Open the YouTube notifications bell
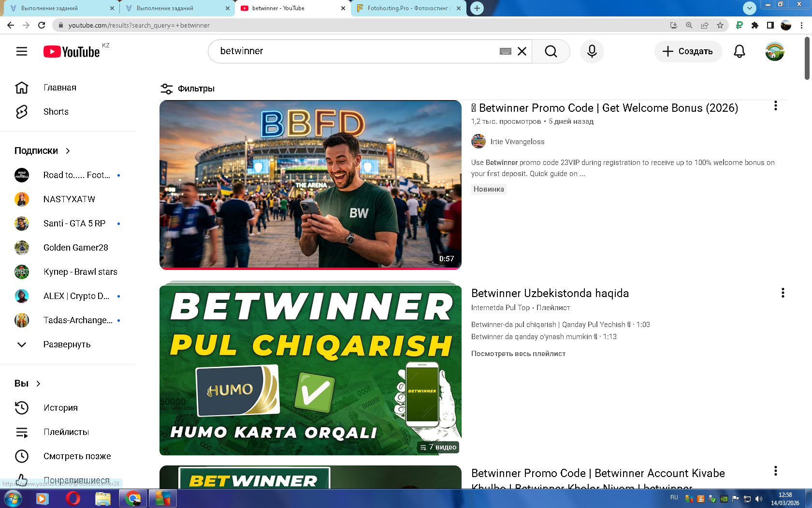Viewport: 812px width, 508px height. 739,51
